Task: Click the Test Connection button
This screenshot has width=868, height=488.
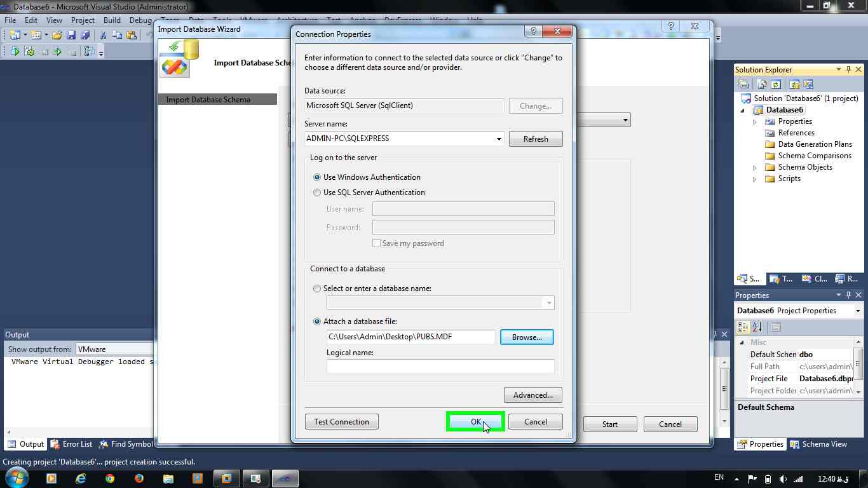Action: pyautogui.click(x=341, y=422)
